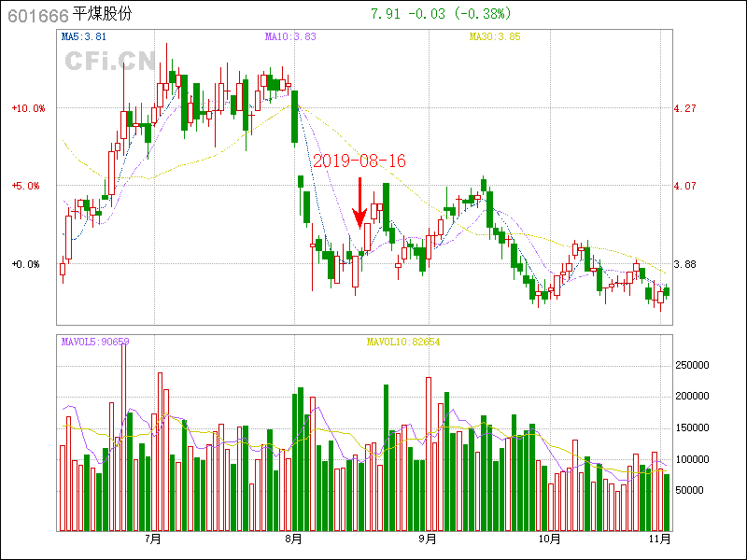Click the MA10:3.83 indicator label
The height and width of the screenshot is (560, 747).
click(x=290, y=37)
